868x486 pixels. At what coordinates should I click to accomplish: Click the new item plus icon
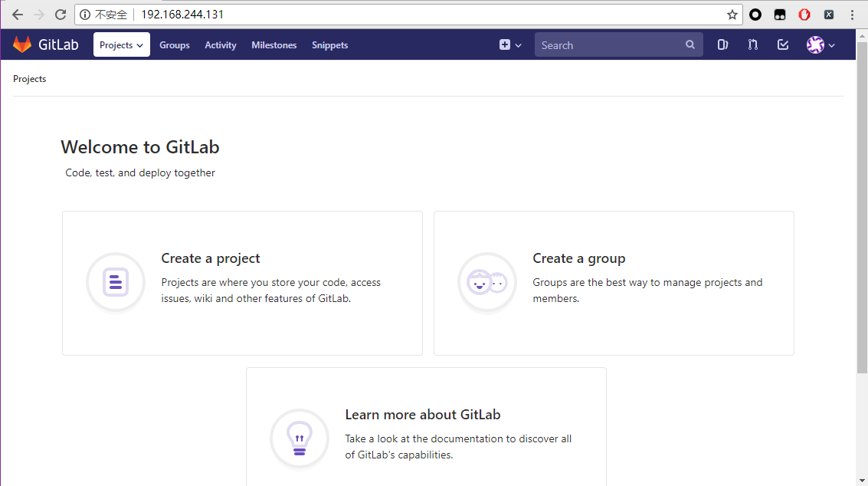point(504,45)
